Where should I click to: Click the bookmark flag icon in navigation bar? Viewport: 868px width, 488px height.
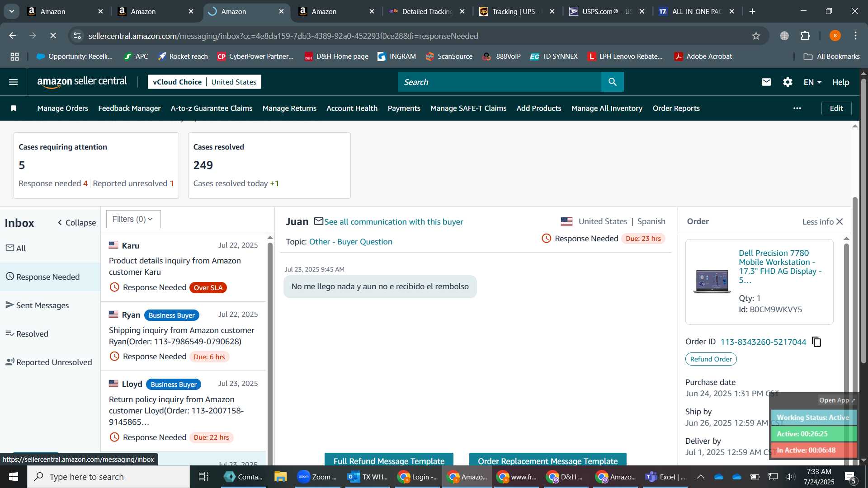[x=14, y=108]
